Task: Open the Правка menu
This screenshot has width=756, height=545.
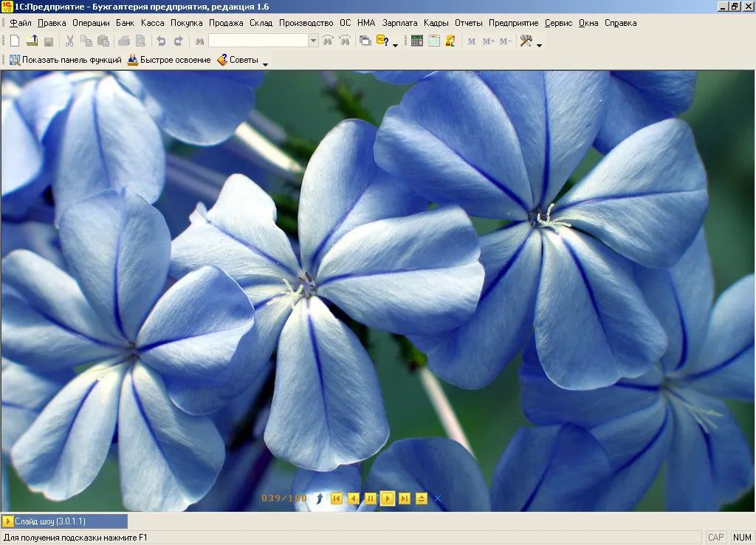Action: coord(52,23)
